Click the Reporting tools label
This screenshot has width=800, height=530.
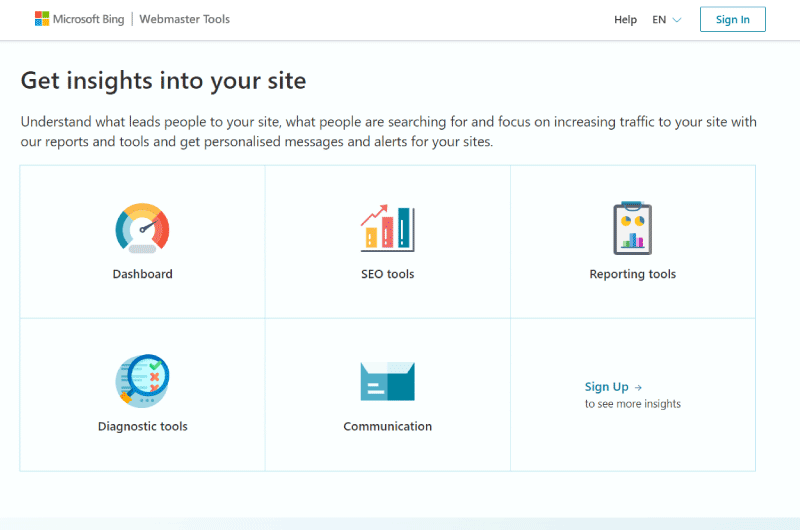click(x=633, y=274)
